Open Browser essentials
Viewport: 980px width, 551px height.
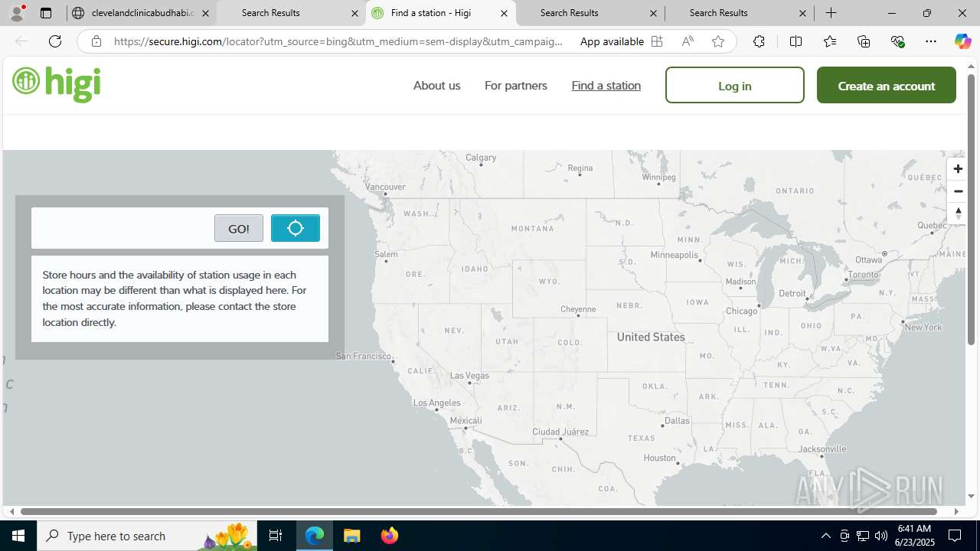tap(898, 41)
